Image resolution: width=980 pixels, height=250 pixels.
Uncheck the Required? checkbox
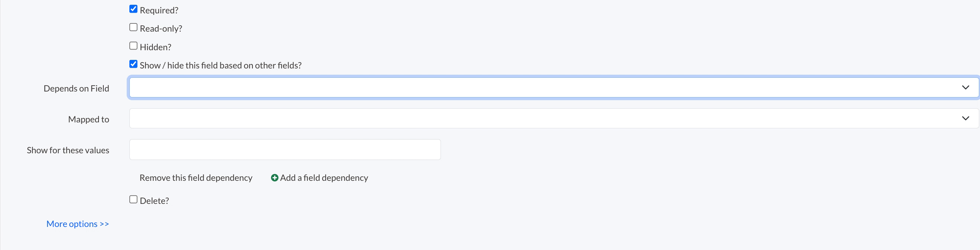(133, 9)
